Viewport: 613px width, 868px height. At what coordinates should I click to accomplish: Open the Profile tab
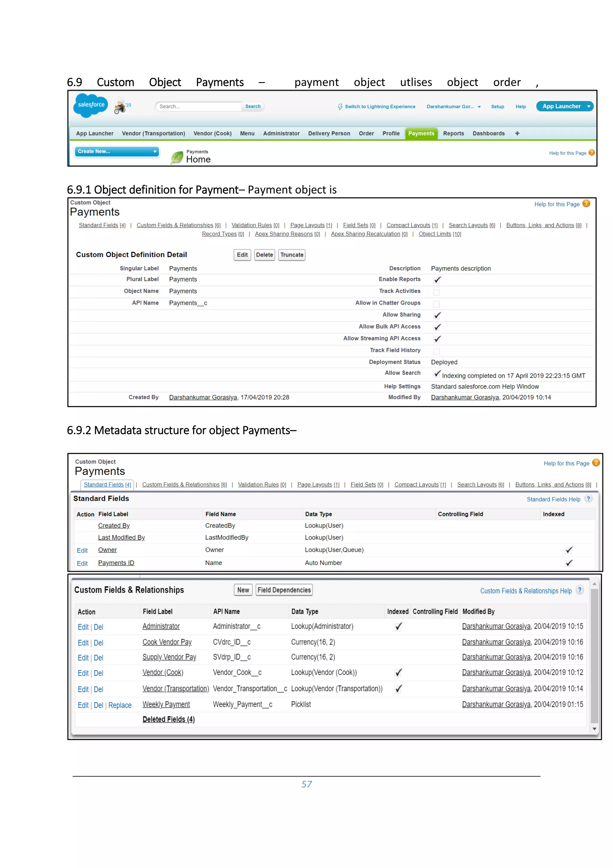[x=391, y=134]
